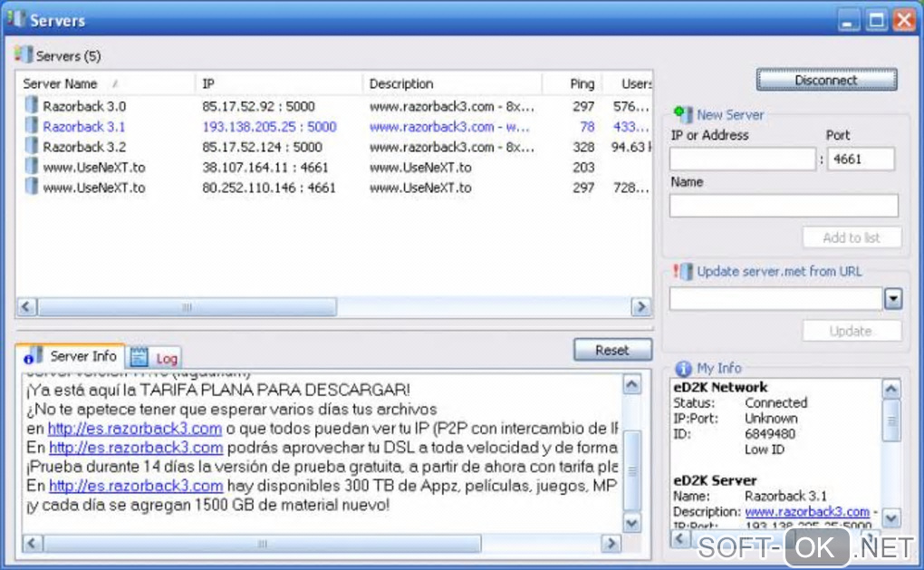Close the Servers window

904,21
